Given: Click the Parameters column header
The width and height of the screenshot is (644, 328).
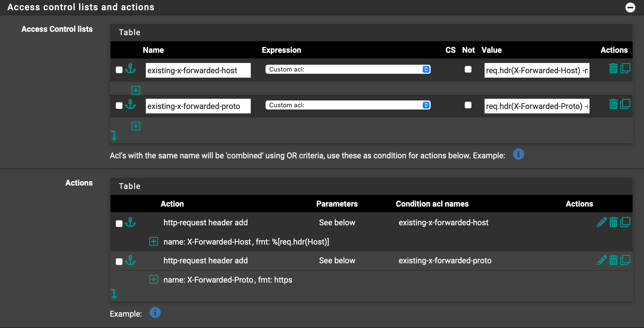Looking at the screenshot, I should pos(337,204).
